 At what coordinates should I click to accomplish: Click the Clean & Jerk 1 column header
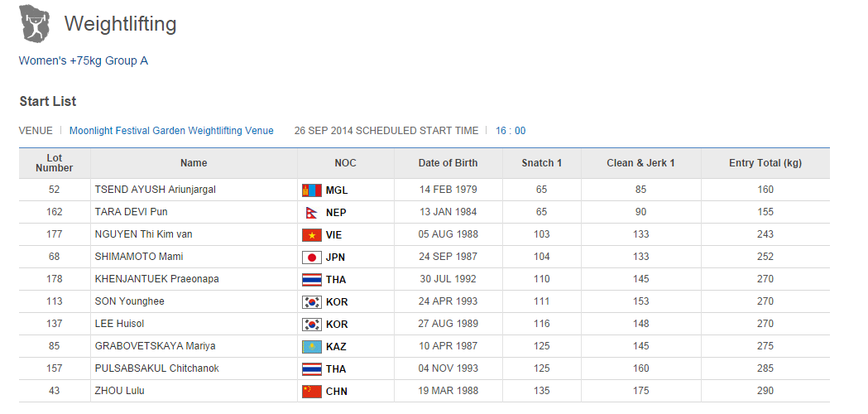(640, 163)
